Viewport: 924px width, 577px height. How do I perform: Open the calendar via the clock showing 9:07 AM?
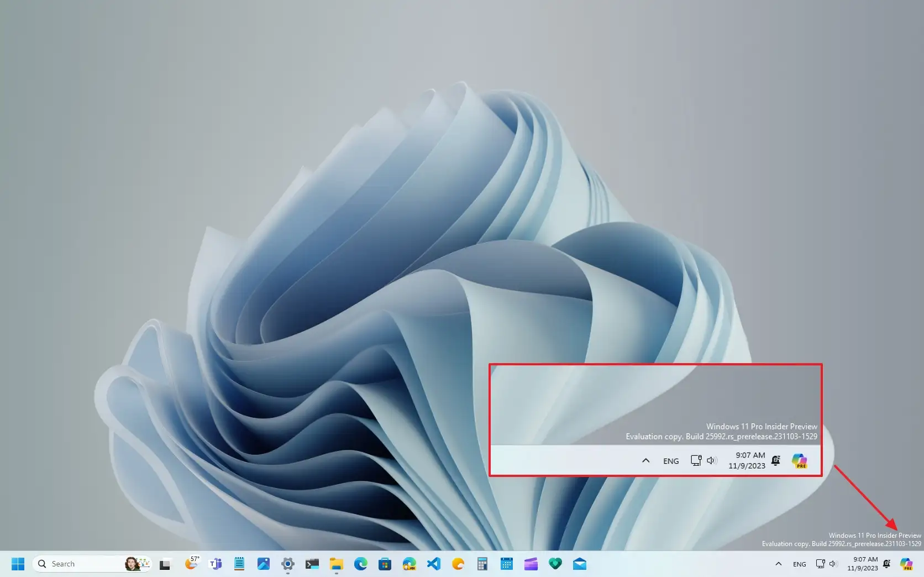point(863,564)
